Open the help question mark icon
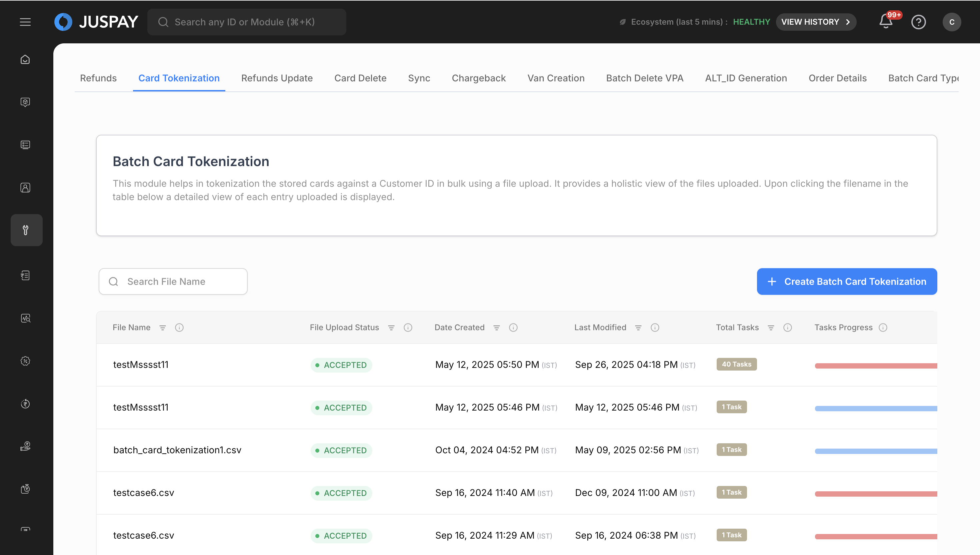980x555 pixels. coord(918,22)
